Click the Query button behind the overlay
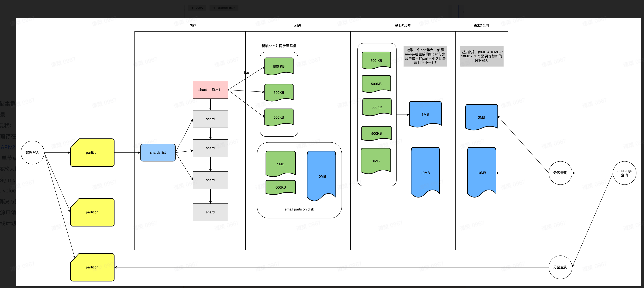 (197, 8)
